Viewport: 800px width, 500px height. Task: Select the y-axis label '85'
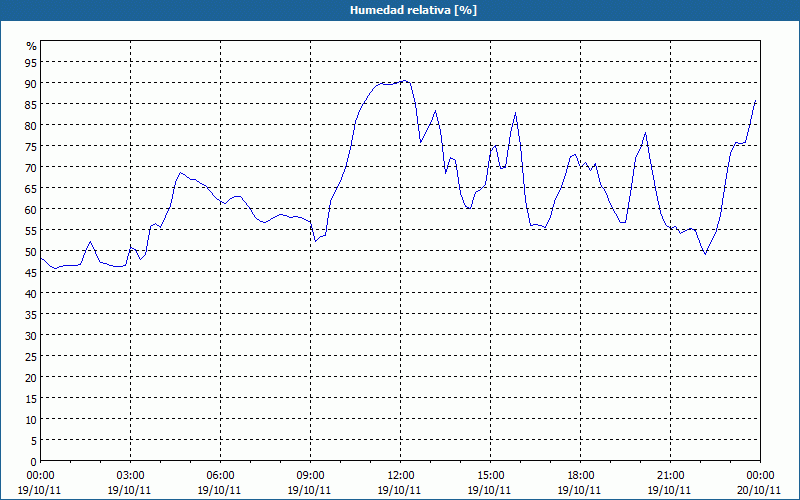32,104
